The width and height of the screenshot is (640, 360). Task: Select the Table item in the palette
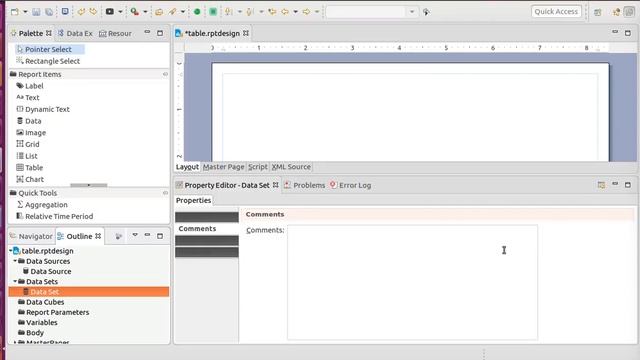29,167
